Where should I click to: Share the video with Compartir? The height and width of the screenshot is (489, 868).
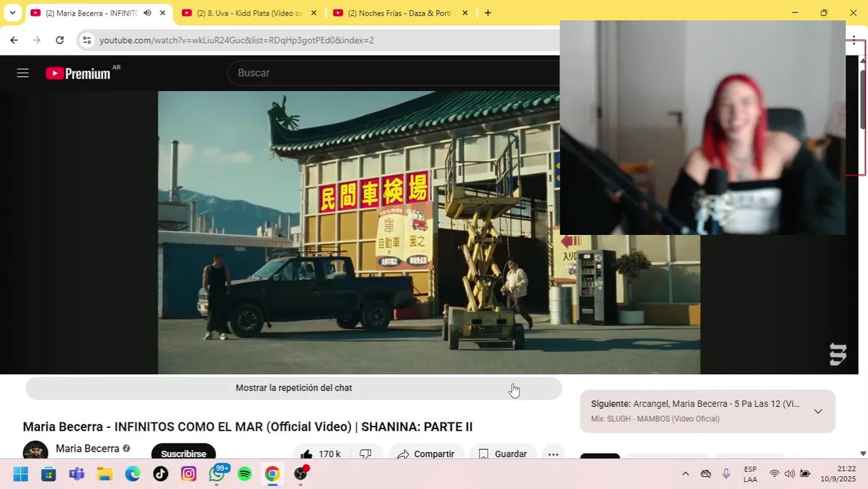pos(426,454)
